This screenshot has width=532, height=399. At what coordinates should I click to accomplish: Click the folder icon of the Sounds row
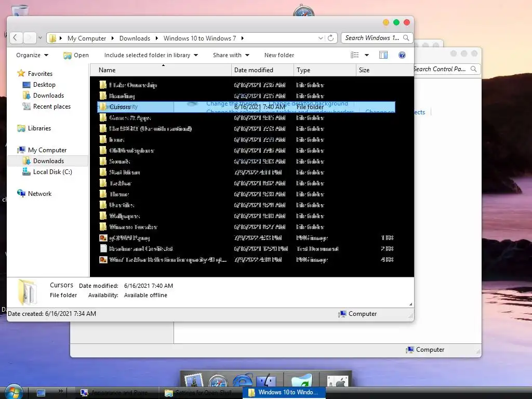(x=103, y=161)
